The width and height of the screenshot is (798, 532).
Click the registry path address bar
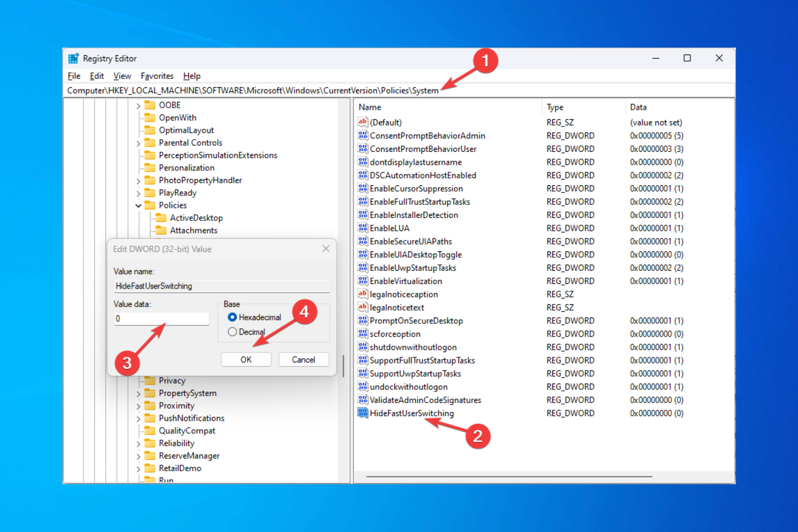[399, 90]
